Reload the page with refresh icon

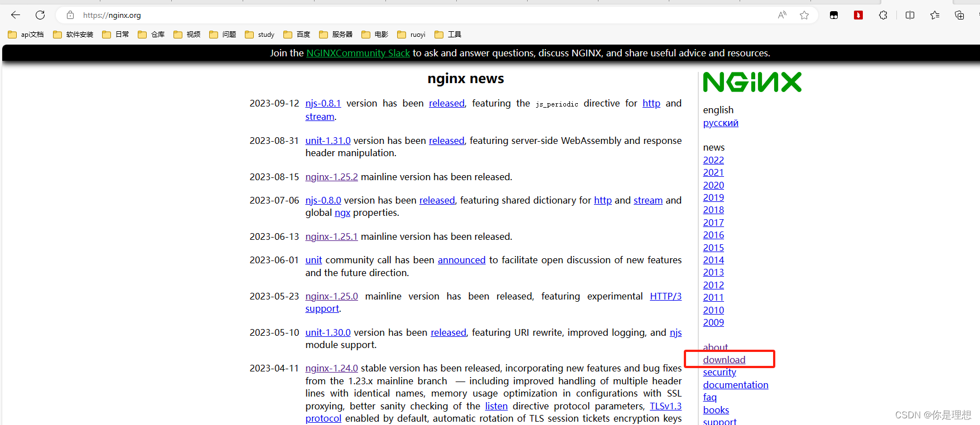tap(40, 15)
